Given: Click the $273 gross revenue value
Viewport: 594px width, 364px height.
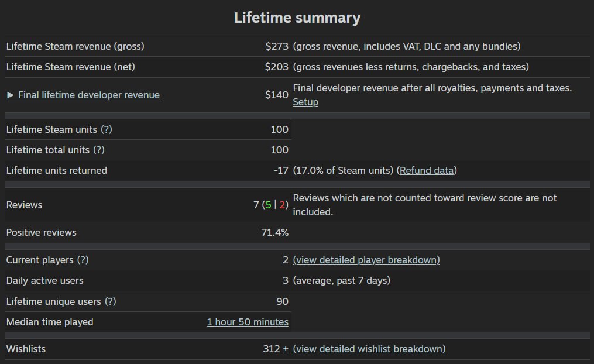Looking at the screenshot, I should point(277,46).
